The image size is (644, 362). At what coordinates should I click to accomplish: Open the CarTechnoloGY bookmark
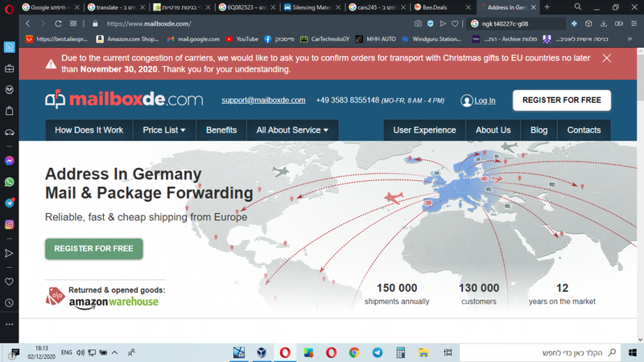pyautogui.click(x=325, y=39)
